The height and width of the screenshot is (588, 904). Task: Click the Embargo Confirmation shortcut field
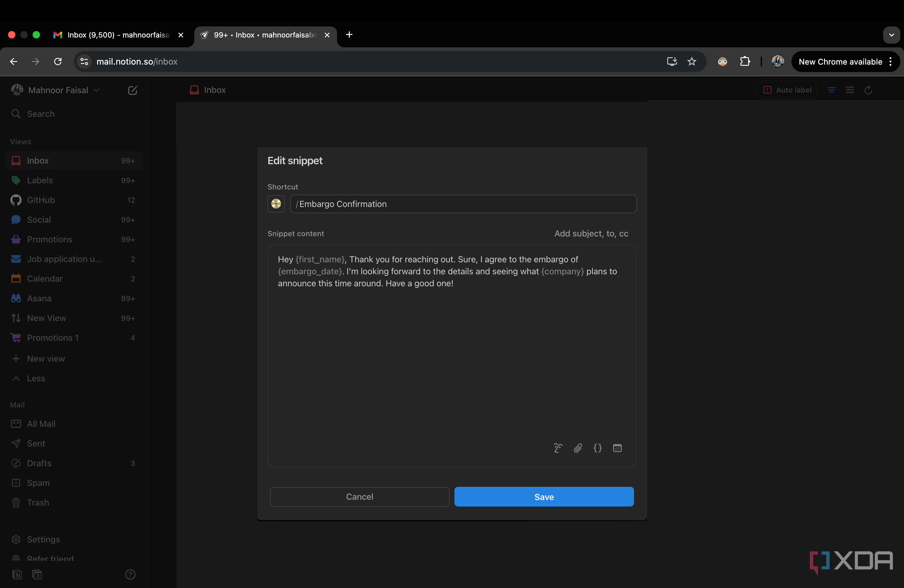coord(463,204)
